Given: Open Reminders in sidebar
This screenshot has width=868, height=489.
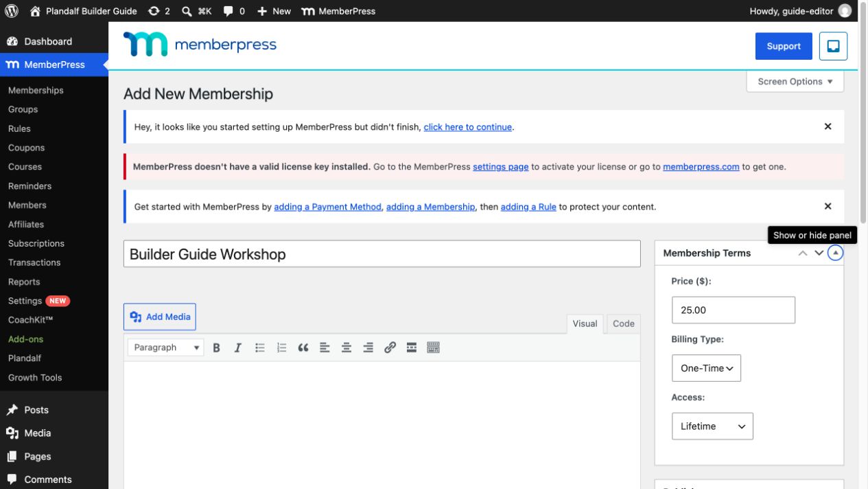Looking at the screenshot, I should tap(30, 186).
